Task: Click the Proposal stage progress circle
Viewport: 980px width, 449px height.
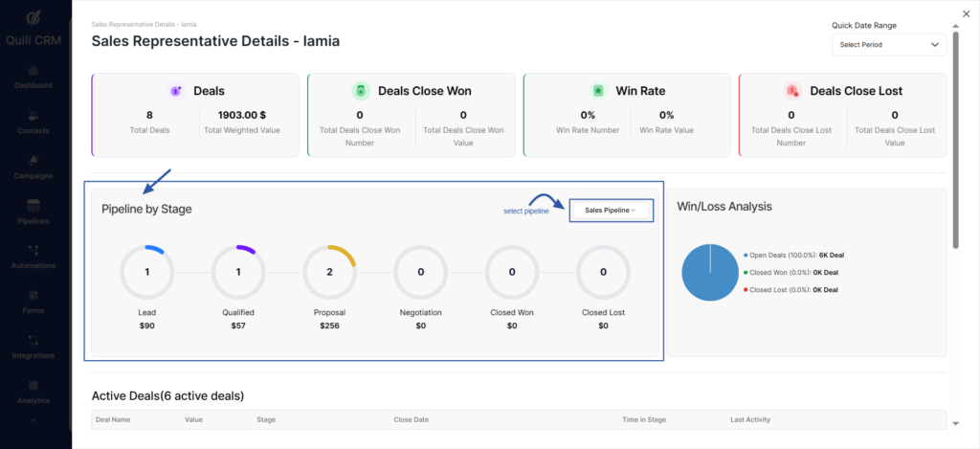Action: pyautogui.click(x=329, y=272)
